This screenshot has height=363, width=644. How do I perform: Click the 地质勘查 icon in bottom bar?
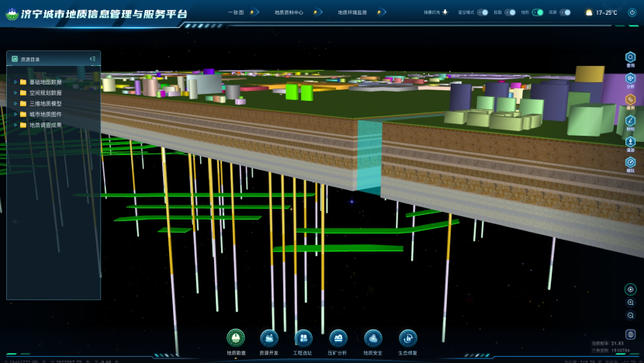point(236,337)
